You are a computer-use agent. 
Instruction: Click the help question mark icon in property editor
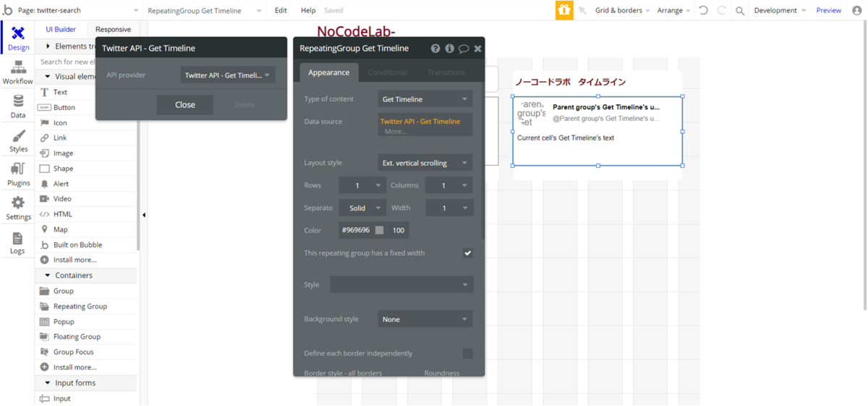pos(435,48)
